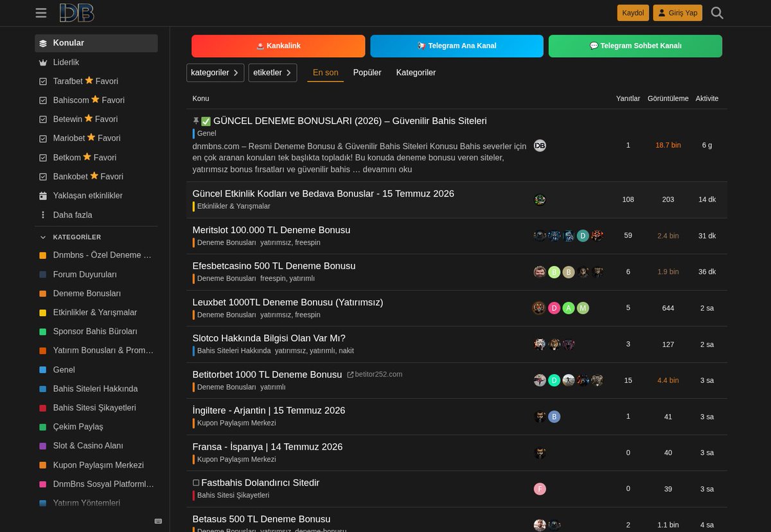The height and width of the screenshot is (532, 771).
Task: Open the etiketler dropdown filter
Action: (272, 73)
